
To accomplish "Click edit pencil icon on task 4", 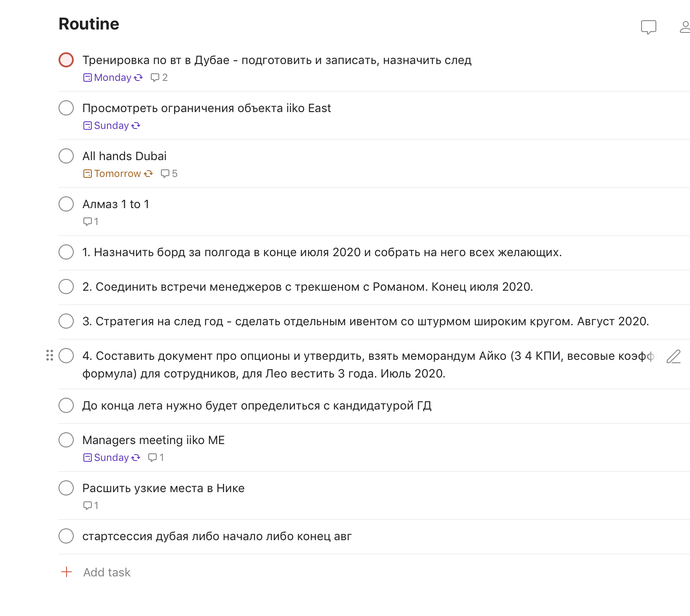I will tap(673, 356).
